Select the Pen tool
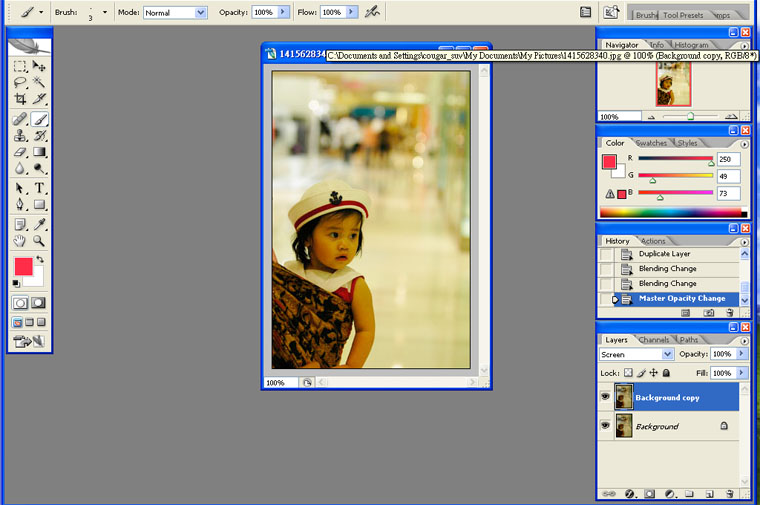This screenshot has height=505, width=760. [x=20, y=205]
